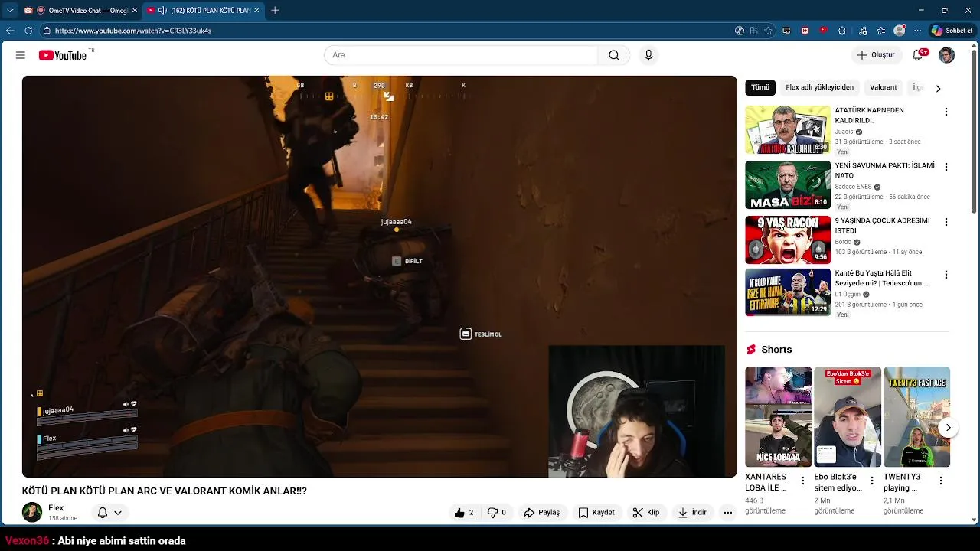
Task: Open options for TWENTY3 playing short
Action: (x=941, y=481)
